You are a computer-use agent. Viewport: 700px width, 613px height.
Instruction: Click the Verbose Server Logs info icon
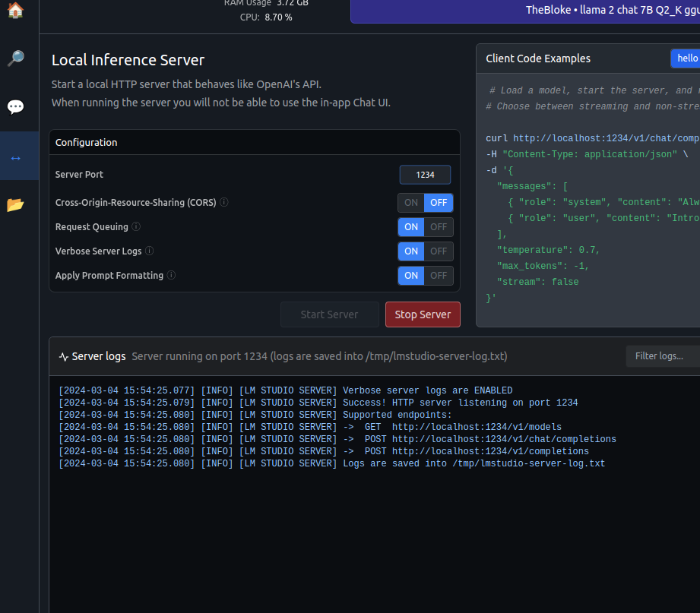(x=150, y=251)
